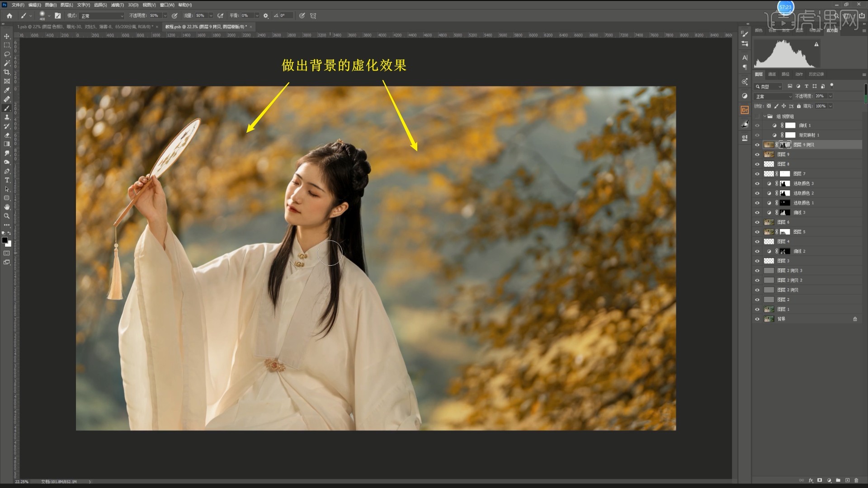The image size is (868, 488).
Task: Click the lock all layers icon
Action: 799,106
